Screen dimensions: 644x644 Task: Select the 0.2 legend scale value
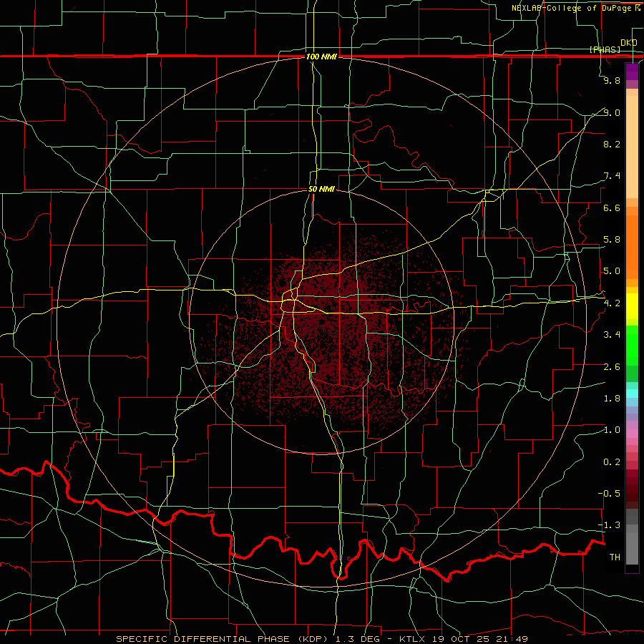(x=612, y=462)
